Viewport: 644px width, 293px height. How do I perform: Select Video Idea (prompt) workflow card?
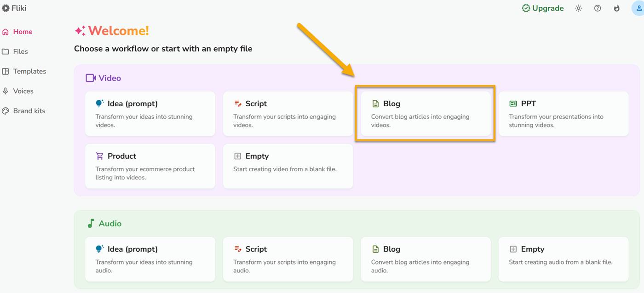[x=150, y=114]
